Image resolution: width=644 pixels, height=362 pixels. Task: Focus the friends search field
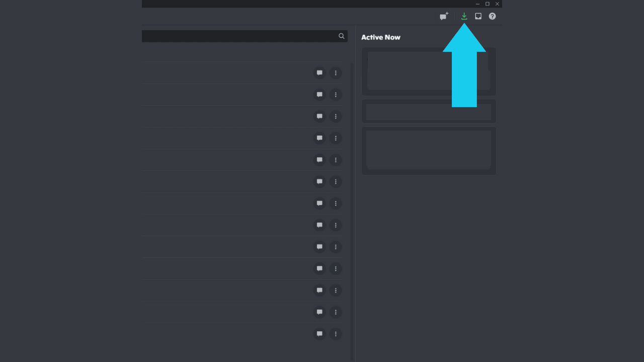tap(245, 36)
